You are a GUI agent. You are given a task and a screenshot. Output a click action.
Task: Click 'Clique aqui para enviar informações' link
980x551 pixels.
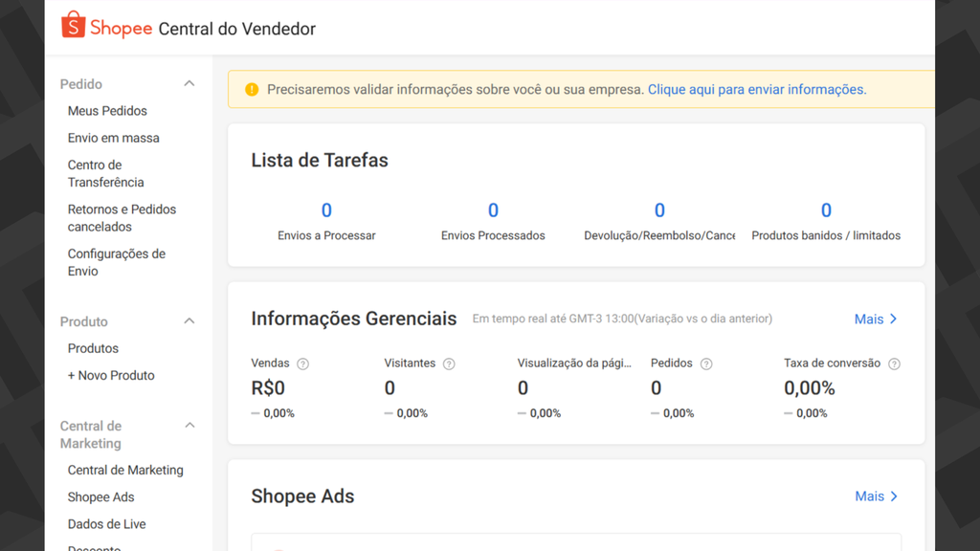757,89
